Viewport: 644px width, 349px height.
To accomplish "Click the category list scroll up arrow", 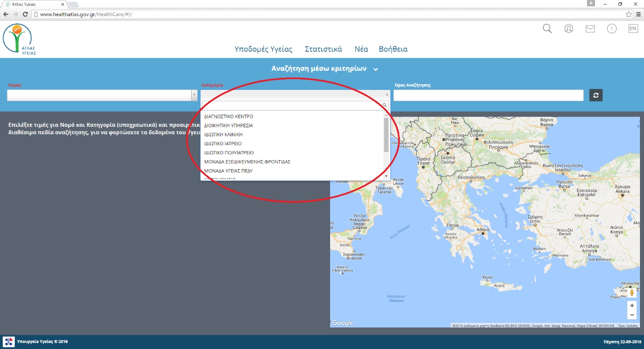I will 386,115.
